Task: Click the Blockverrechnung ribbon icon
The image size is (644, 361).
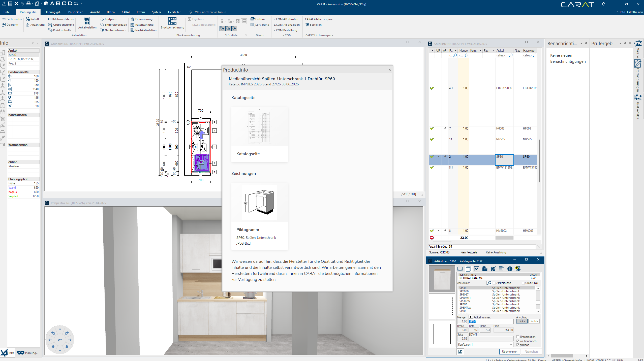Action: tap(172, 22)
